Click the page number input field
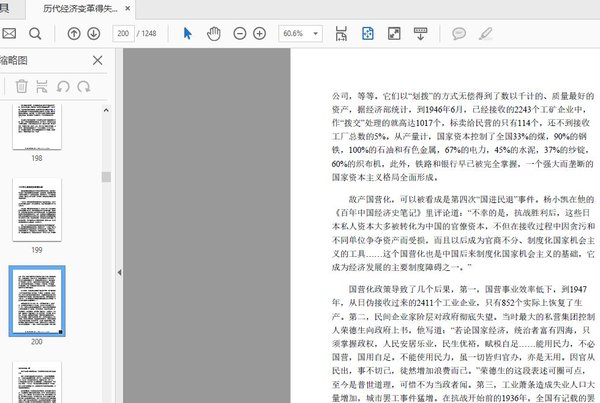600x403 pixels. (124, 33)
